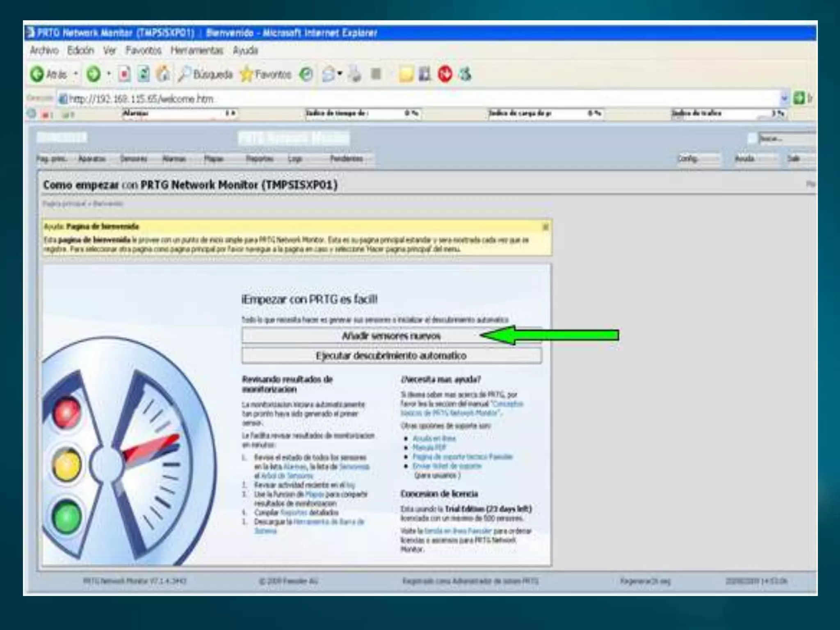Image resolution: width=840 pixels, height=630 pixels.
Task: Click the red alarm indicator icon
Action: pos(46,115)
